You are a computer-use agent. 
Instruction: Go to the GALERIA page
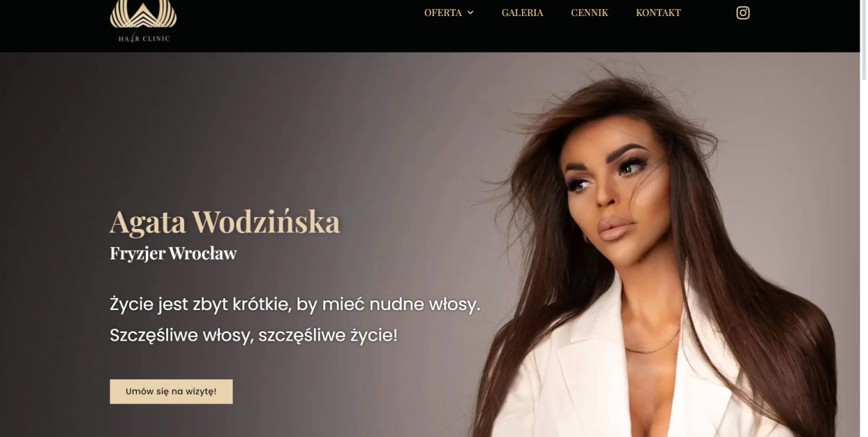(522, 12)
